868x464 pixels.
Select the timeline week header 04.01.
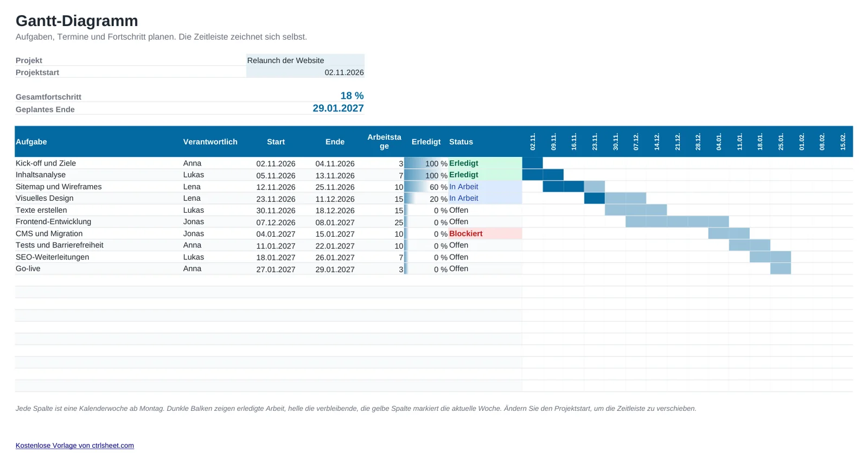click(x=719, y=142)
